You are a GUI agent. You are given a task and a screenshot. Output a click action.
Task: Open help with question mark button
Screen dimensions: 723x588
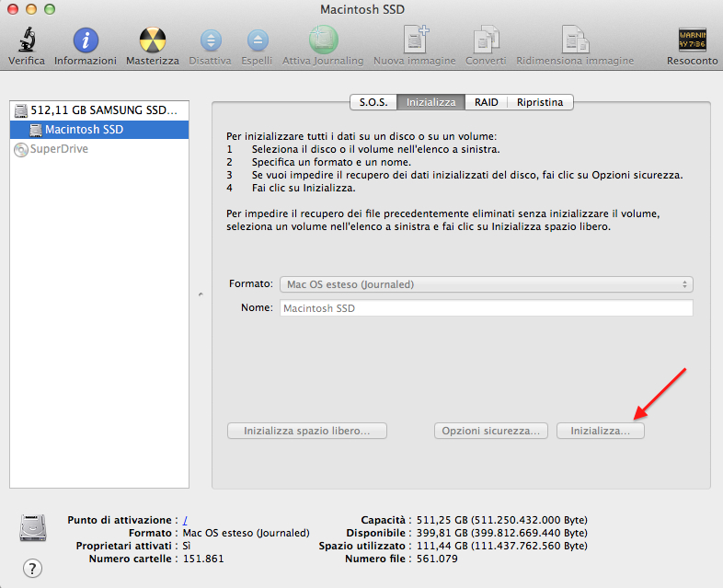pos(32,568)
